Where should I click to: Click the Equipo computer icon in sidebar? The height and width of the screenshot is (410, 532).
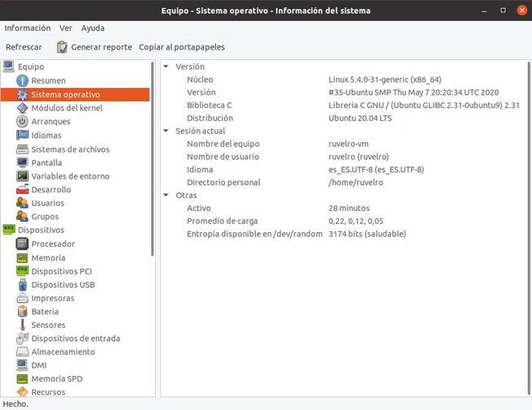point(9,67)
